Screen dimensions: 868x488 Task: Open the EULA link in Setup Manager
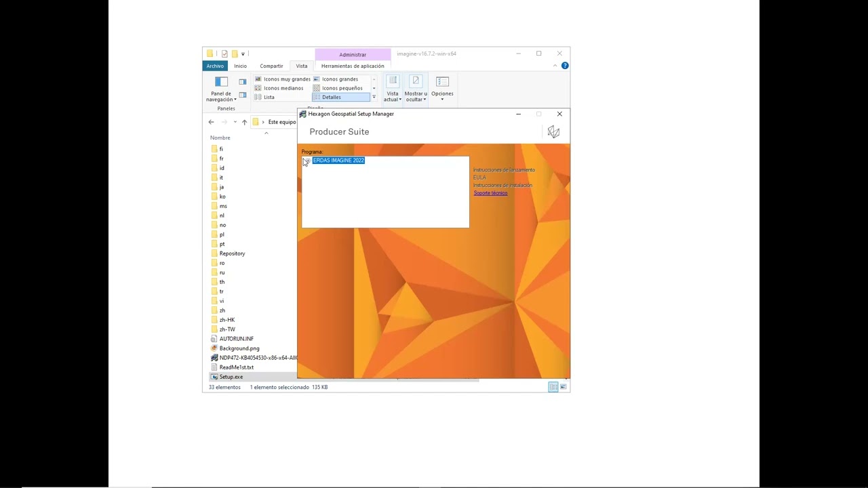click(x=479, y=178)
